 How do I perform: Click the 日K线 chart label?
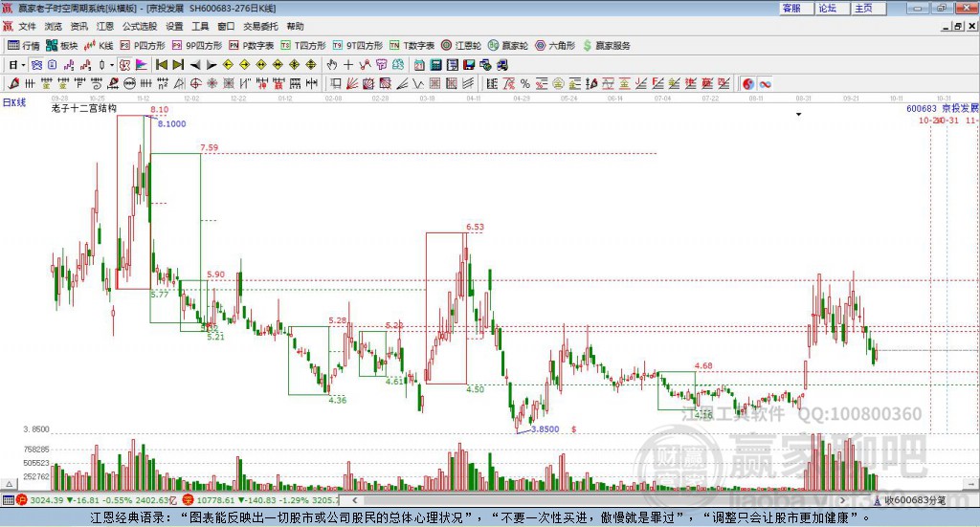pos(14,102)
